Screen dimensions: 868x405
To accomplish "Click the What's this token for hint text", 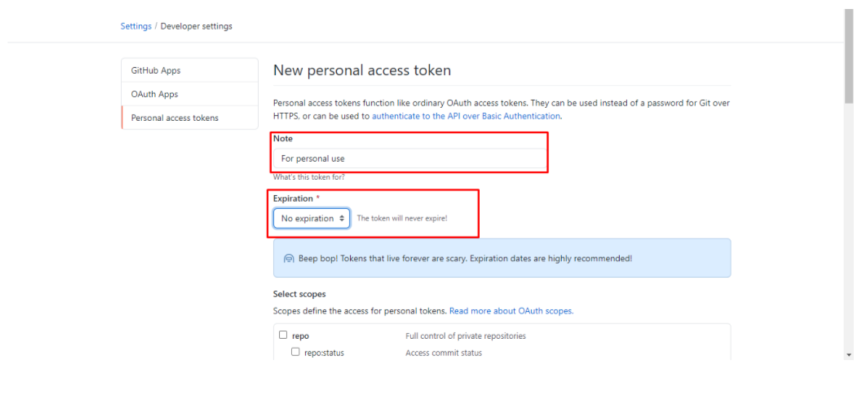I will pyautogui.click(x=308, y=177).
